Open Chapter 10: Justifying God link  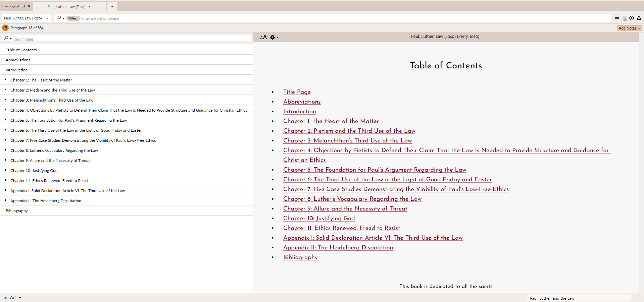pyautogui.click(x=319, y=218)
